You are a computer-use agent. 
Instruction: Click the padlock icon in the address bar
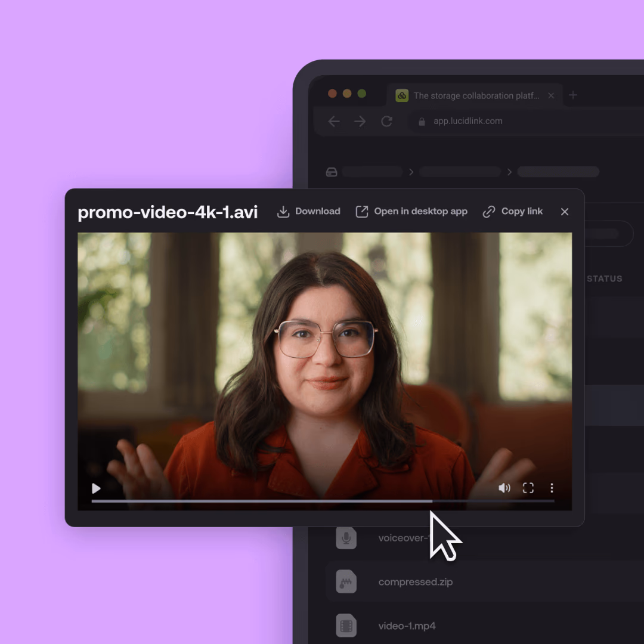pos(422,121)
